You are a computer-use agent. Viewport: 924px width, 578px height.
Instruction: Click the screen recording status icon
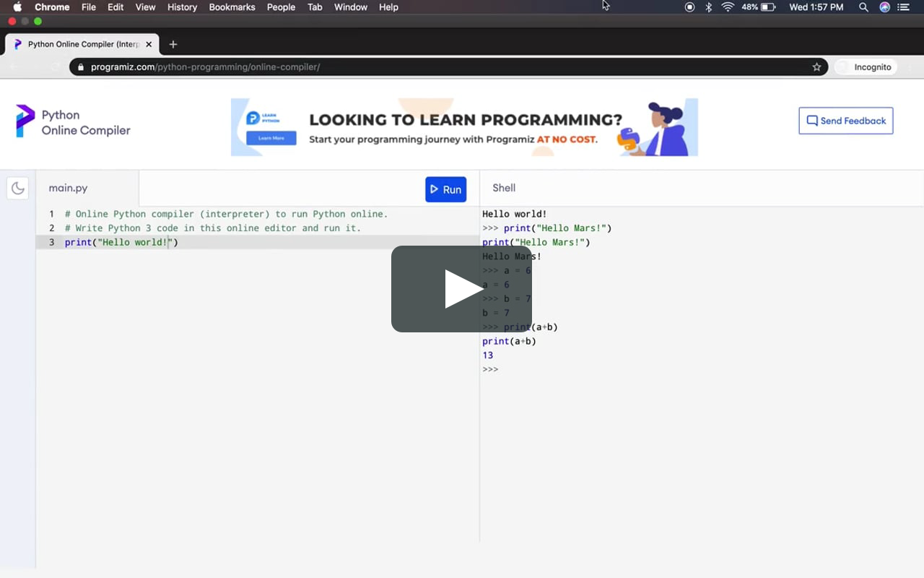(x=689, y=7)
